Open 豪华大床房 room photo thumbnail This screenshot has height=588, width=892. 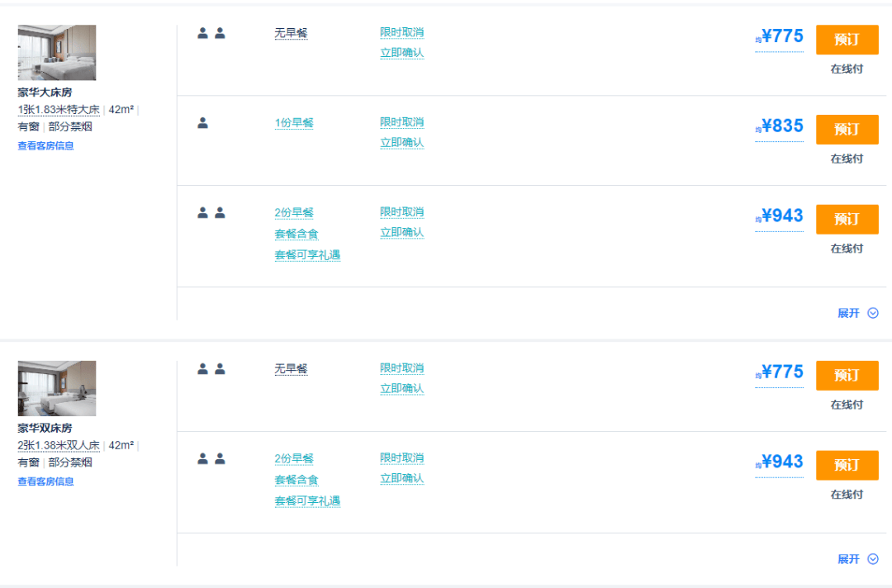click(57, 52)
